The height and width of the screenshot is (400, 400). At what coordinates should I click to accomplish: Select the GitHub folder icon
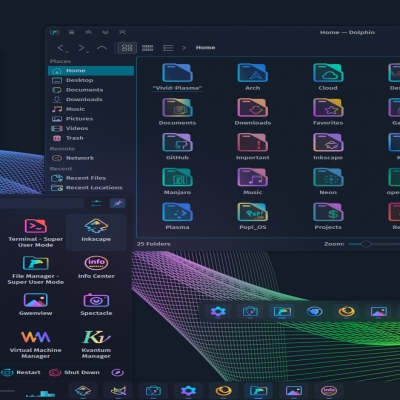tap(177, 142)
